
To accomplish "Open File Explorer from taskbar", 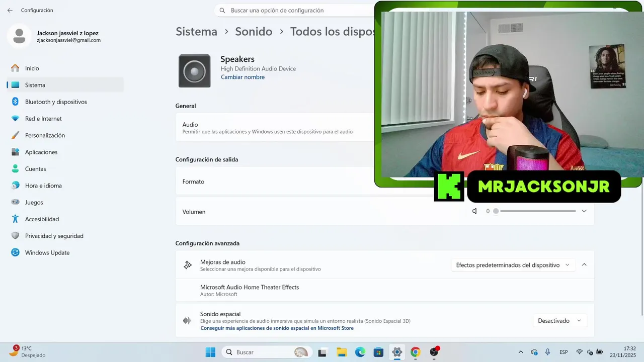I will coord(342,352).
